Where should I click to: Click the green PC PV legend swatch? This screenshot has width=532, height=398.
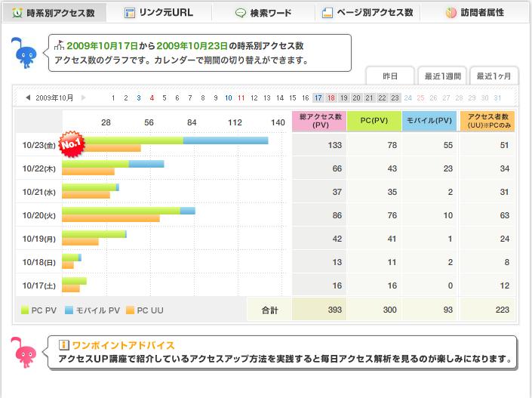tap(25, 310)
